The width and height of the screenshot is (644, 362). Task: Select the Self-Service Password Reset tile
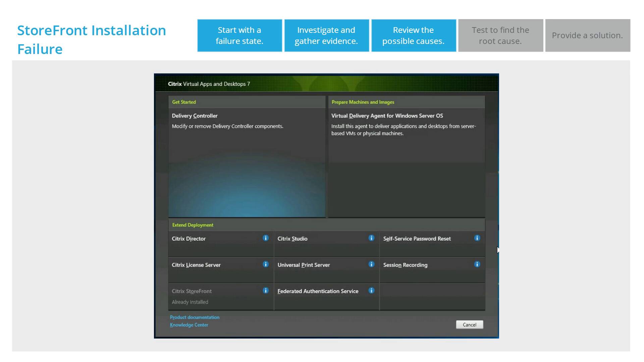432,244
